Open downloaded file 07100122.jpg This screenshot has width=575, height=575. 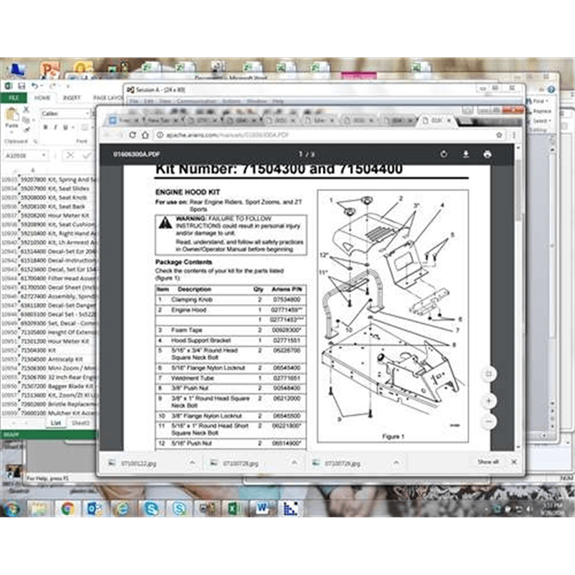139,464
